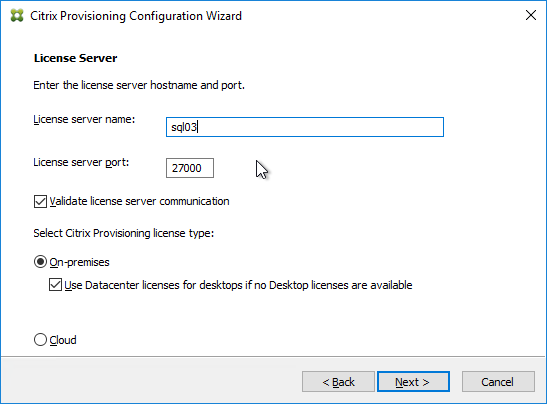Click the "On-premises" option label text
This screenshot has height=404, width=547.
(x=80, y=262)
